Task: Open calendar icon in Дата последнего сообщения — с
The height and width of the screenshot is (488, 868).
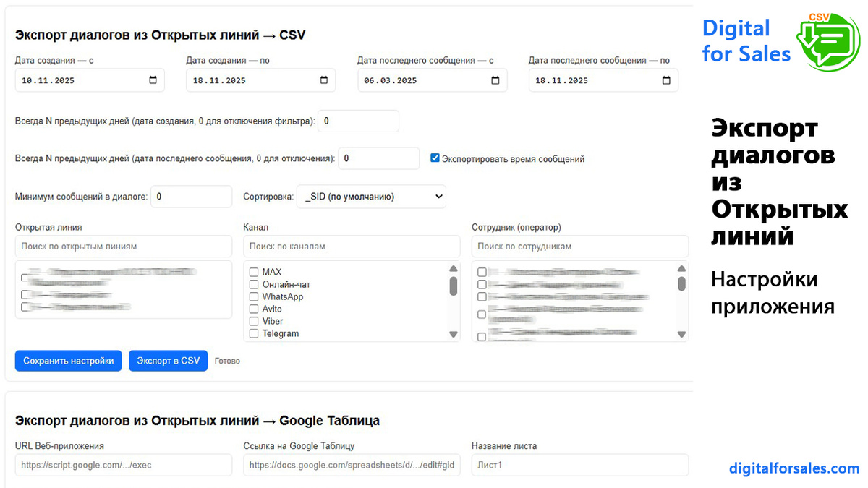Action: point(495,80)
